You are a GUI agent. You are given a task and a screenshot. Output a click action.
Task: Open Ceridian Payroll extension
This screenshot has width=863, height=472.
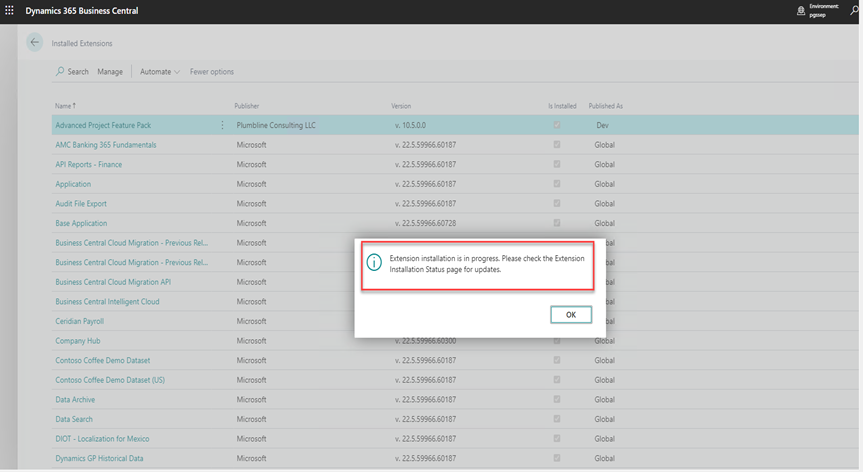(79, 321)
